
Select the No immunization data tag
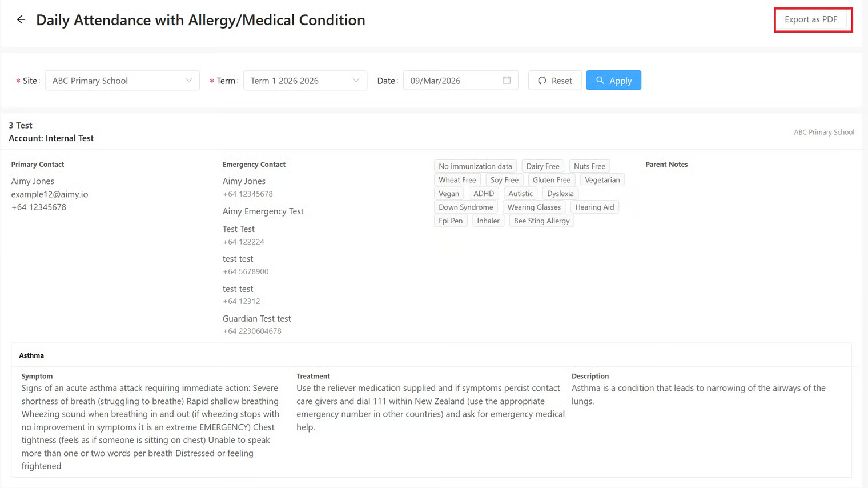475,166
